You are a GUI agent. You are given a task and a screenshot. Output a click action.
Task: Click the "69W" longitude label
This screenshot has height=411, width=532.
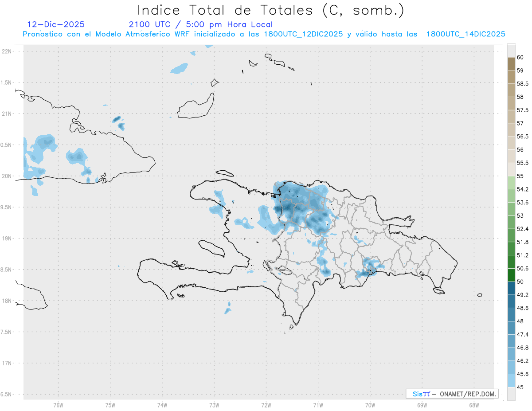pos(422,405)
